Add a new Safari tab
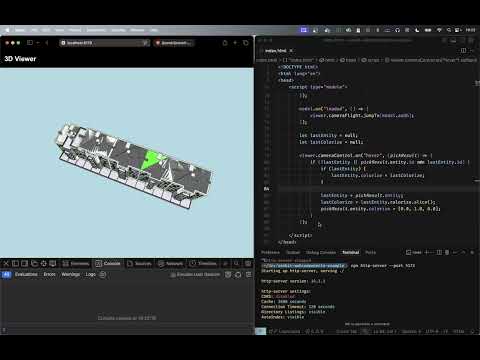Viewport: 480px width, 360px height. (x=235, y=43)
